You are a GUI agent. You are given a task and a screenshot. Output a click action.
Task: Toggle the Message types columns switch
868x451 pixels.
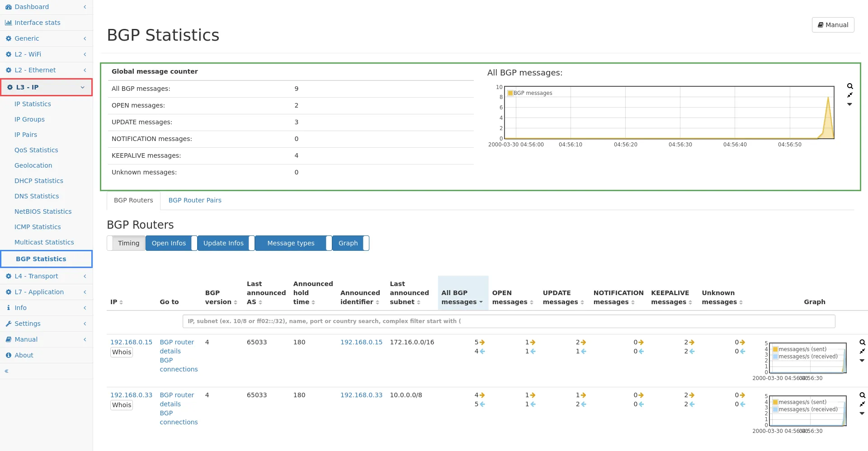click(x=293, y=243)
